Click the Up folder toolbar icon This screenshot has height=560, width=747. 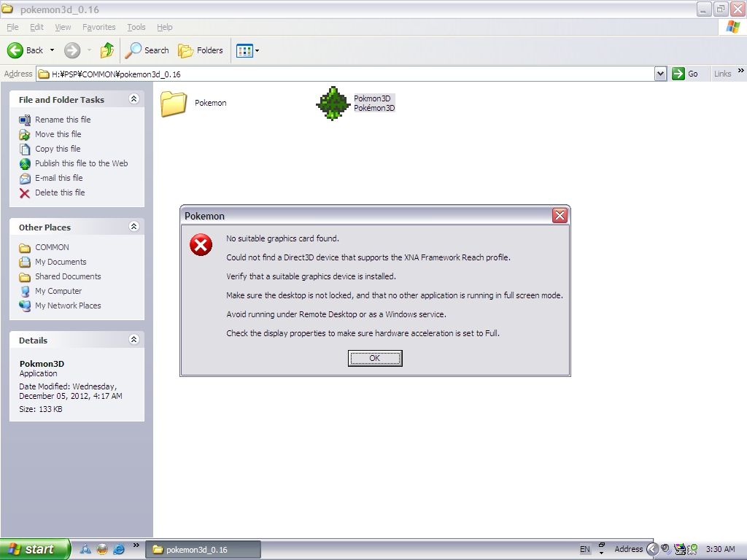107,50
